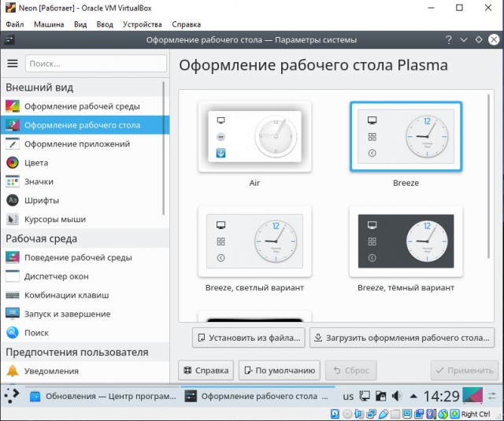The width and height of the screenshot is (504, 421).
Task: Click Оформление рабочего стола taskbar entry
Action: [x=258, y=397]
